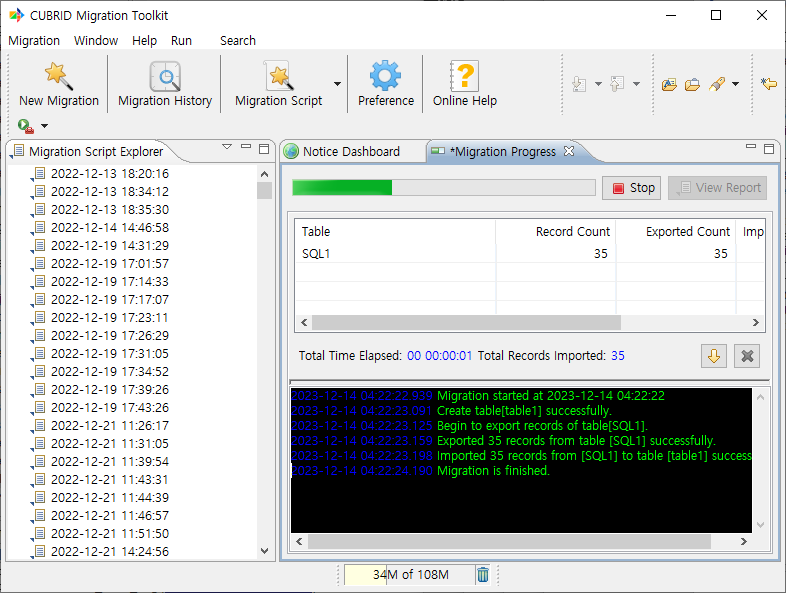Open Migration History from the toolbar

[165, 76]
